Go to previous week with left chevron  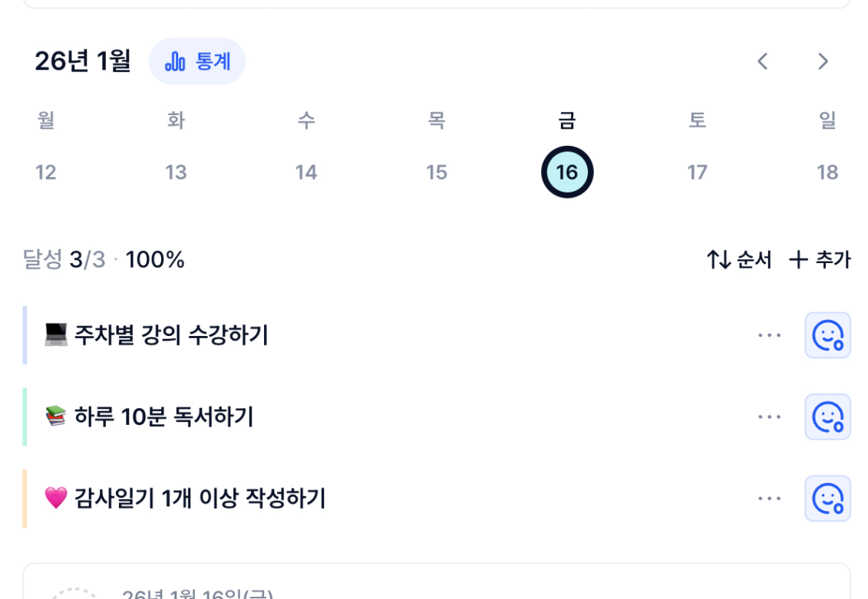coord(762,61)
